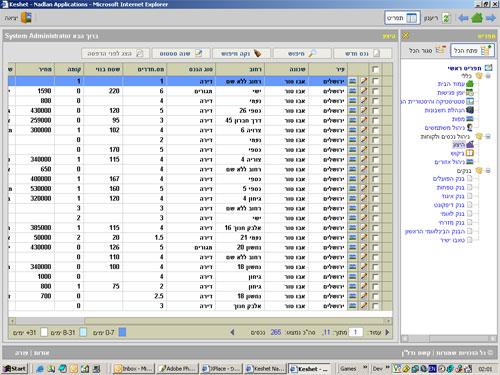
Task: Click the נקה חיפוש clear search button
Action: tap(241, 53)
